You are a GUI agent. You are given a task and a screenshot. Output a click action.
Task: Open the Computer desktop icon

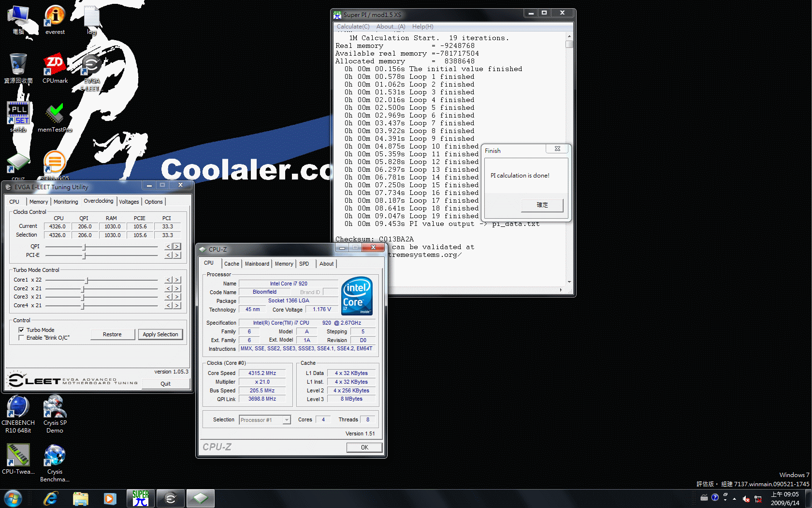18,20
